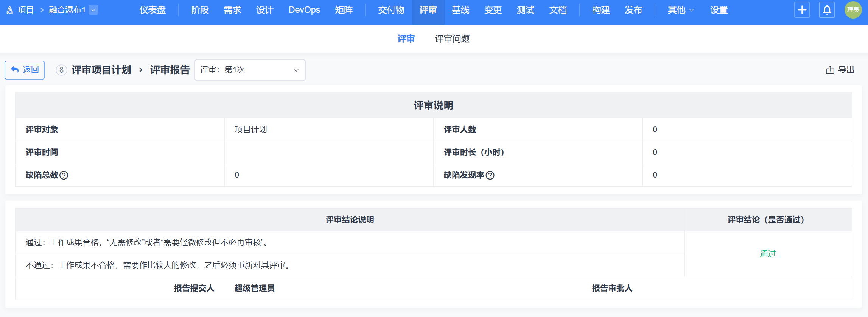The image size is (868, 317).
Task: Go to 仪表盘 in the top navigation
Action: coord(152,10)
